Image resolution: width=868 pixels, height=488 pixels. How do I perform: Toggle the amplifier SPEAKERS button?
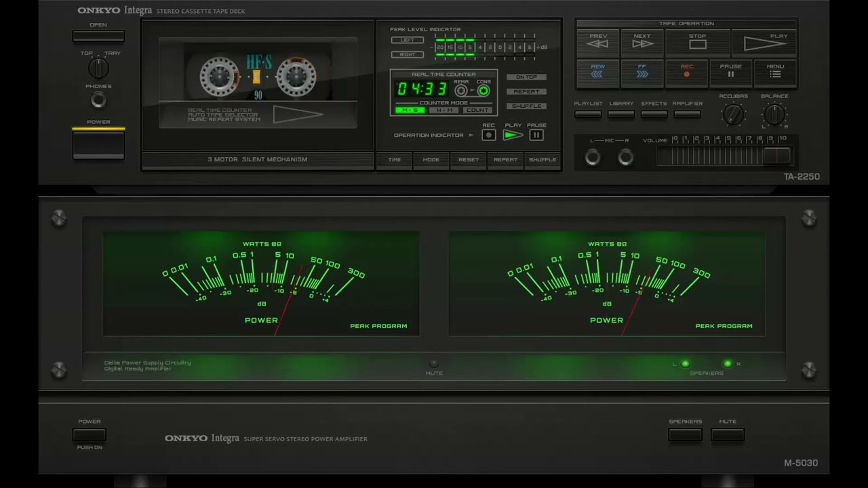pos(686,434)
